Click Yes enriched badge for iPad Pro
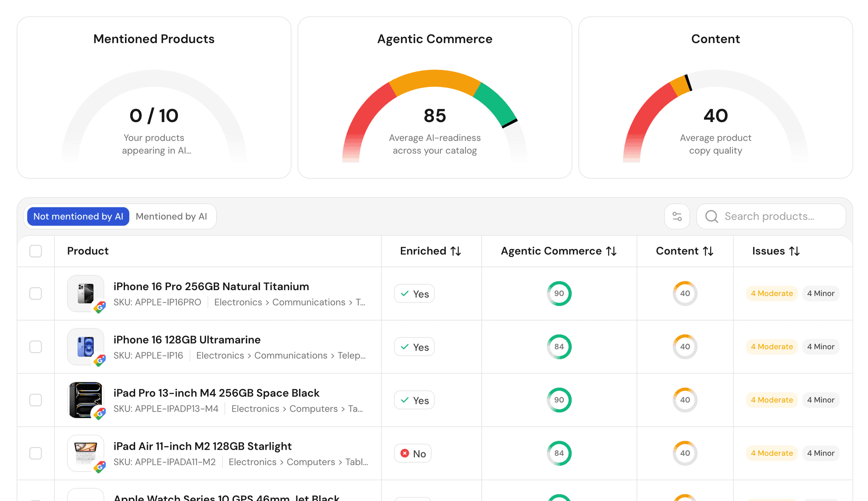Screen dimensions: 868x501 [x=415, y=400]
